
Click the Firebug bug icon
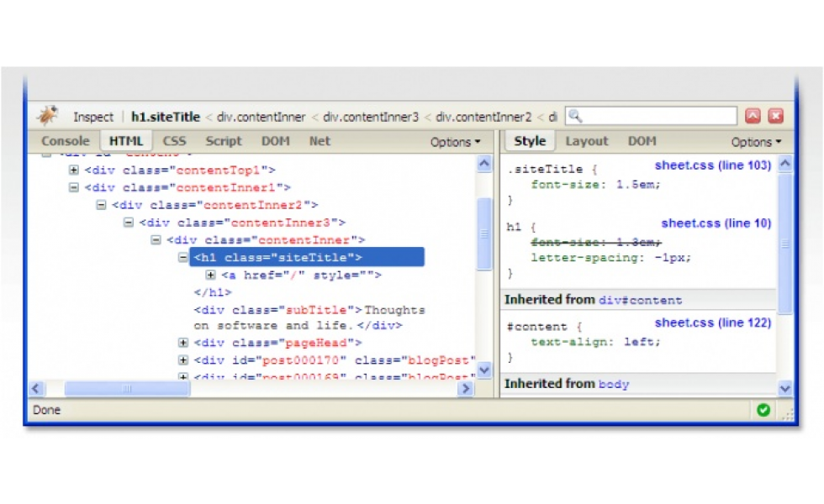tap(47, 116)
